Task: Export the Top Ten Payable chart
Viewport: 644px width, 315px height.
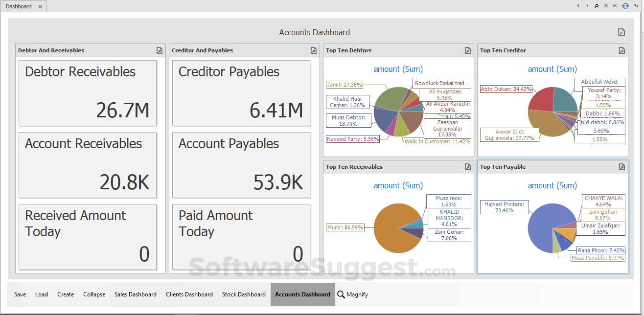Action: pos(621,167)
